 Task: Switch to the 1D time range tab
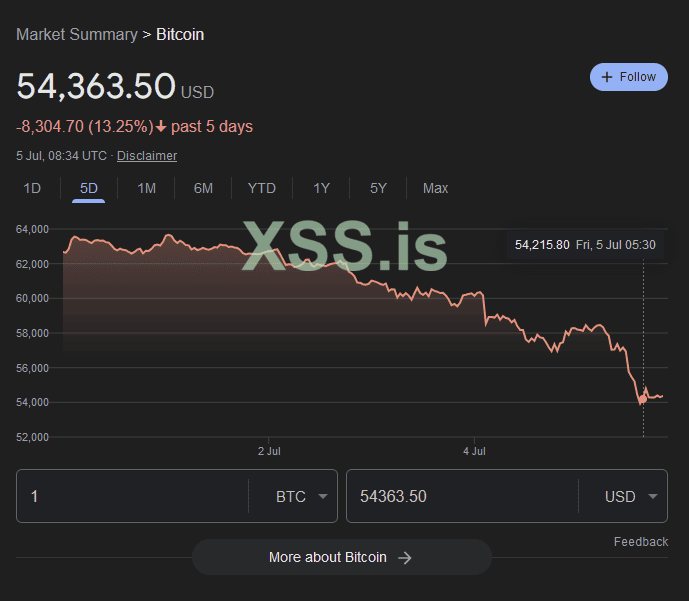(x=32, y=188)
